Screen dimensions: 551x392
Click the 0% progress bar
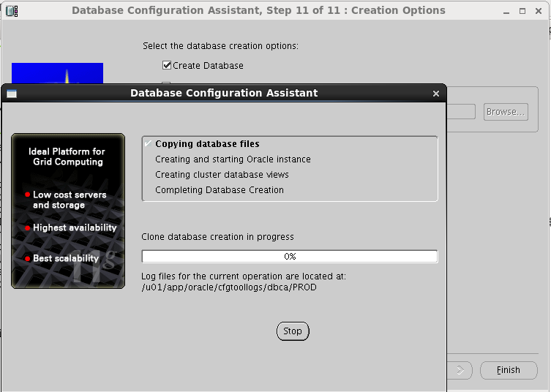(x=290, y=257)
